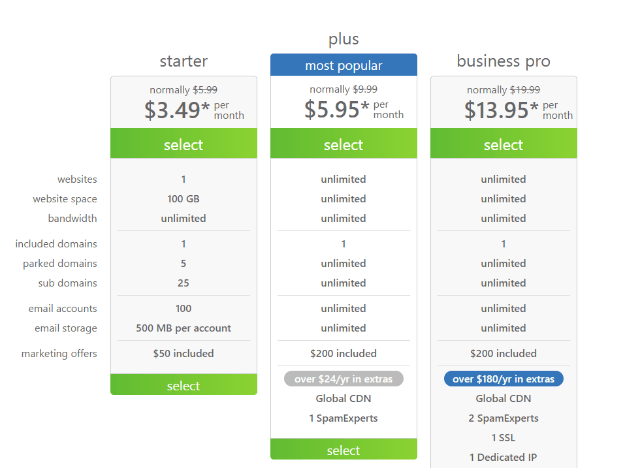Click the 'over $180/yr in extras' badge

point(504,379)
